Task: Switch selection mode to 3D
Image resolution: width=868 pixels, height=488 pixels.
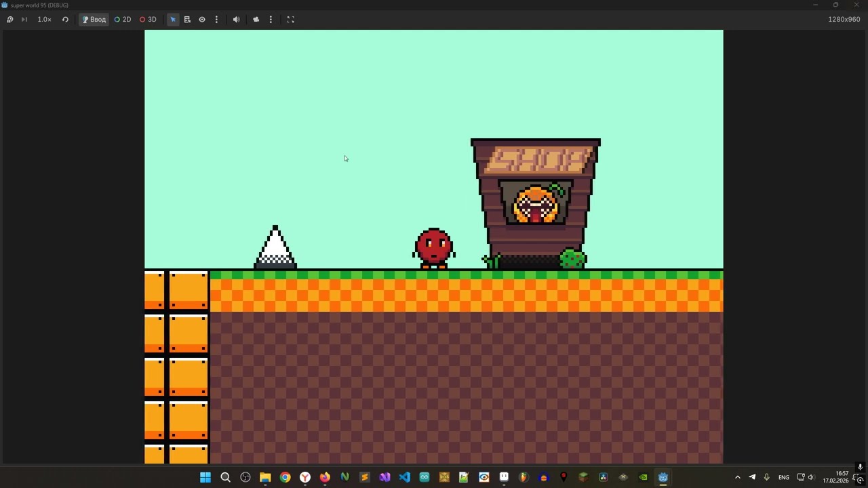Action: click(x=148, y=20)
